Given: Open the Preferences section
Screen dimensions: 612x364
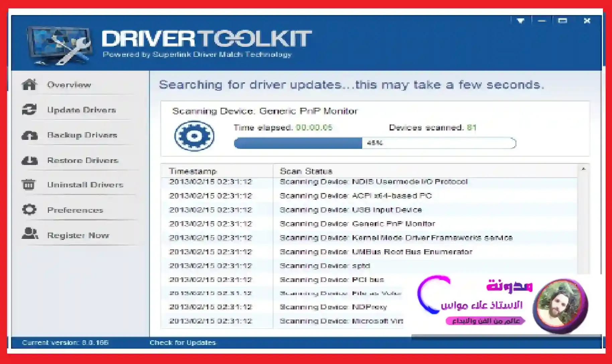Looking at the screenshot, I should pyautogui.click(x=75, y=210).
